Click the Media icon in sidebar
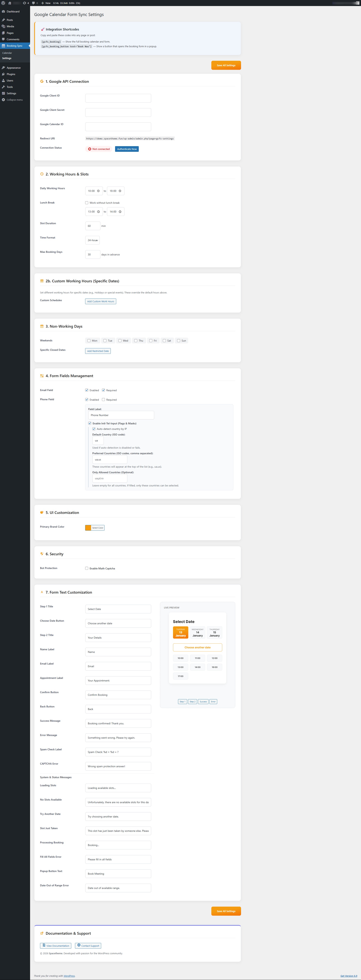 pyautogui.click(x=3, y=26)
